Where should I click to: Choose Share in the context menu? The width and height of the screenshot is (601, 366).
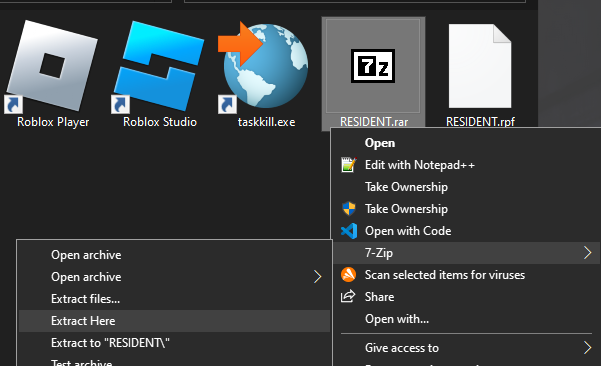pos(466,297)
